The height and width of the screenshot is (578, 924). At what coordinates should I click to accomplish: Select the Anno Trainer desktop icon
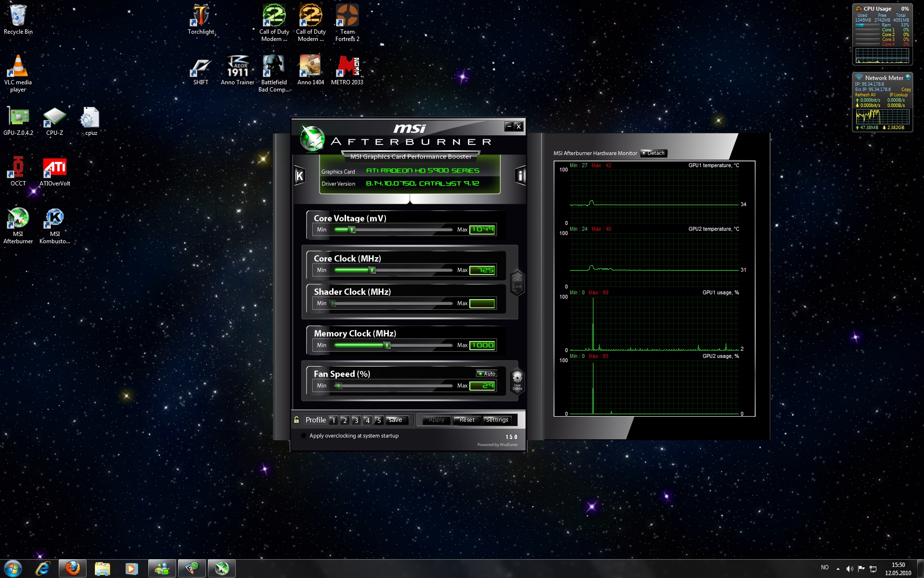(x=237, y=70)
